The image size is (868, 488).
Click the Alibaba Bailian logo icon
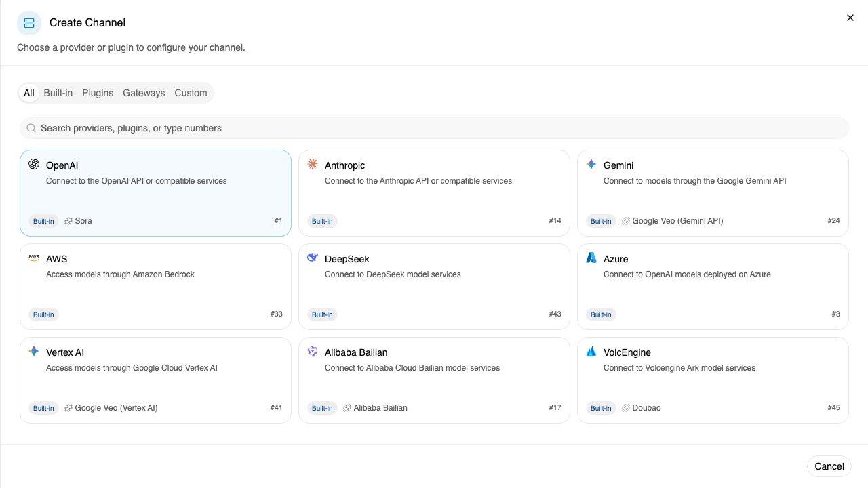313,351
